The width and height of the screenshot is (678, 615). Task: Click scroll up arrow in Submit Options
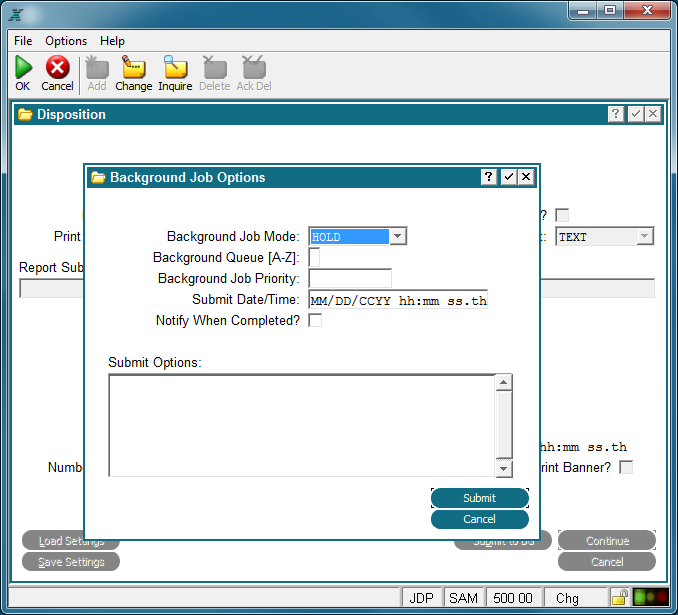point(504,382)
